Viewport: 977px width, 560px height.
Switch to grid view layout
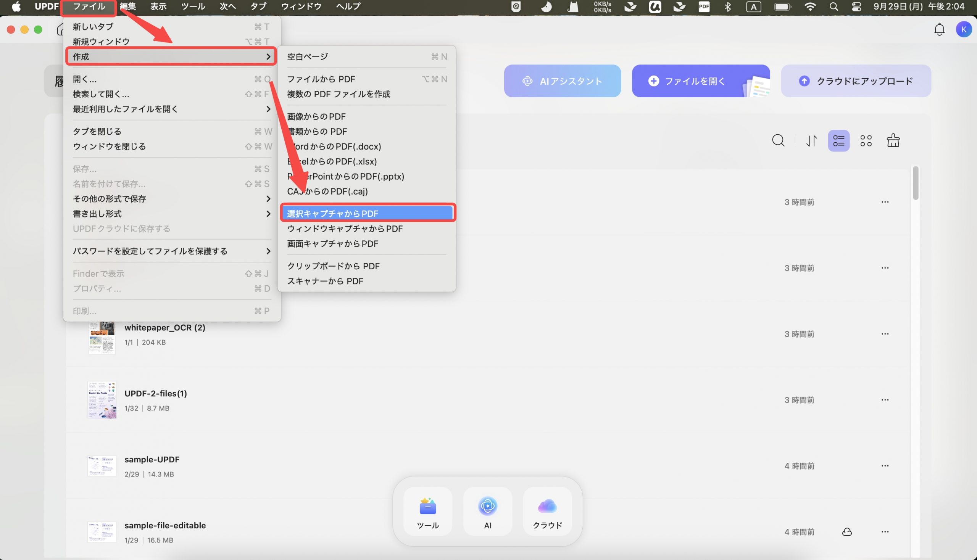pyautogui.click(x=866, y=141)
